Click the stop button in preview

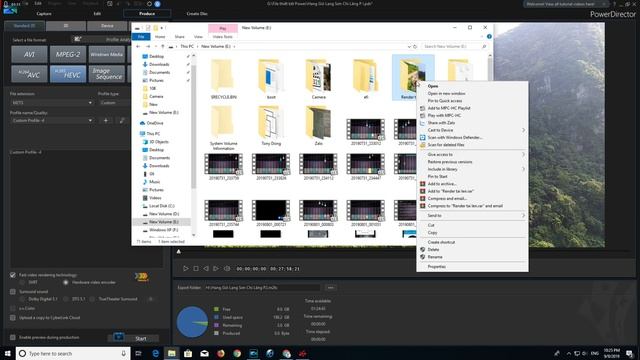[x=196, y=269]
